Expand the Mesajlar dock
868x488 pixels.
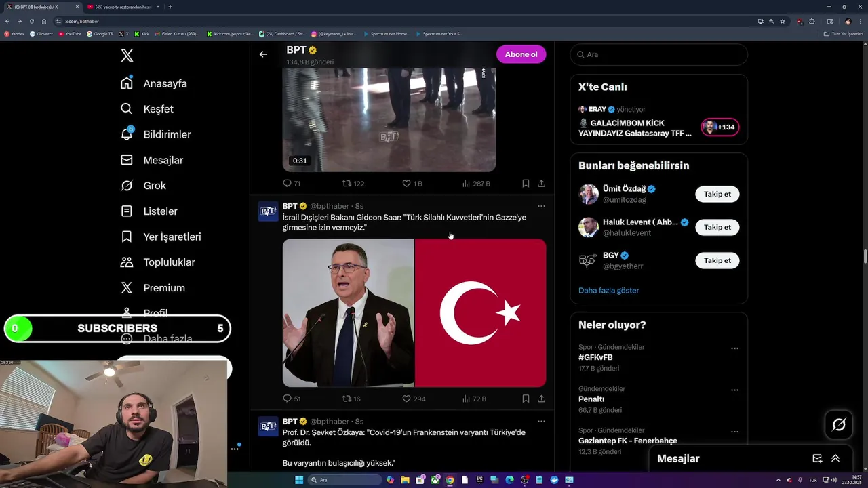coord(835,459)
